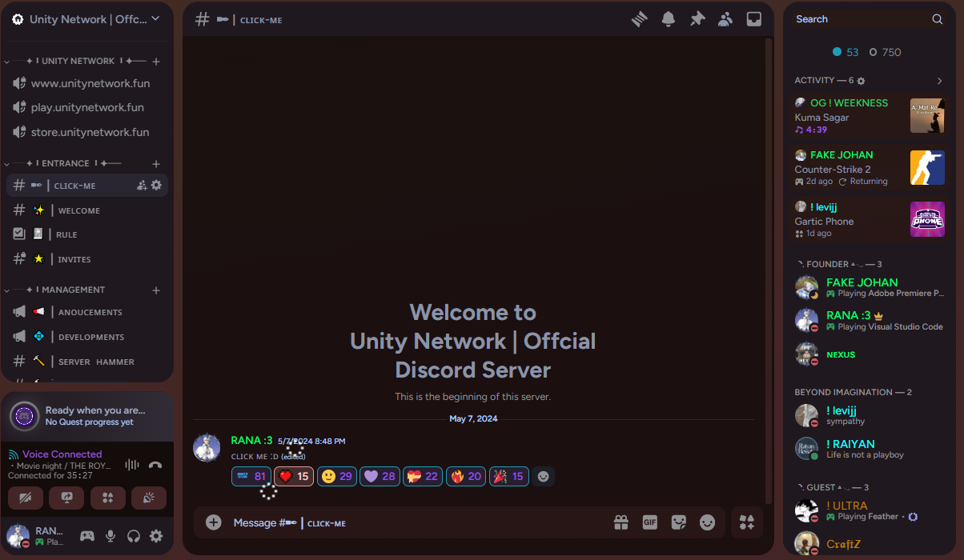
Task: Create channel in UNITY NETWORK category
Action: point(156,61)
